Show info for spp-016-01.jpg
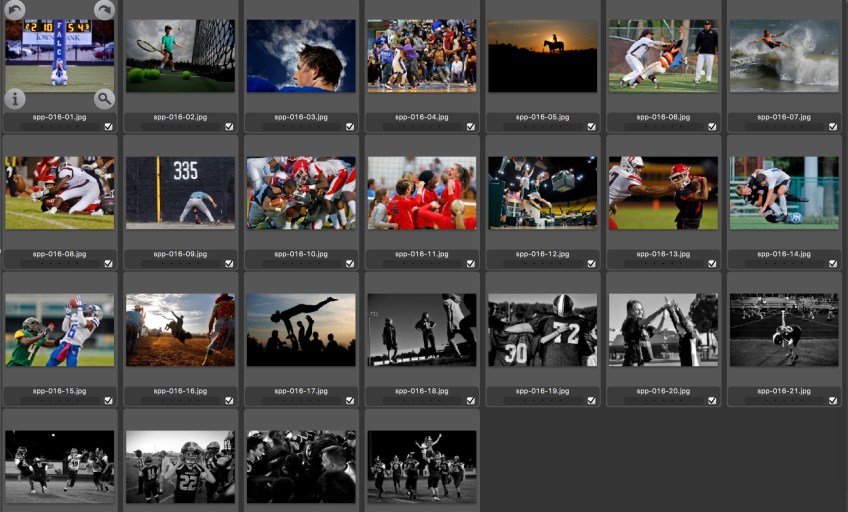848x512 pixels. (x=15, y=98)
